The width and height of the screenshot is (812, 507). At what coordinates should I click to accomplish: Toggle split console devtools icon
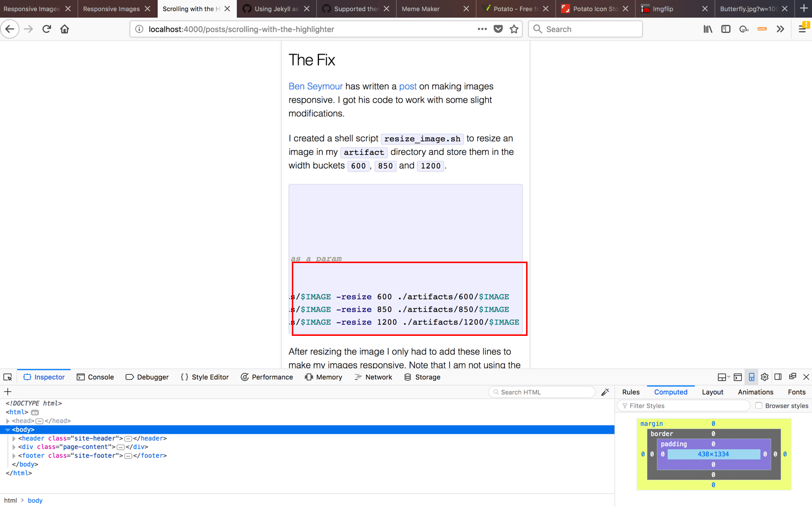coord(738,377)
